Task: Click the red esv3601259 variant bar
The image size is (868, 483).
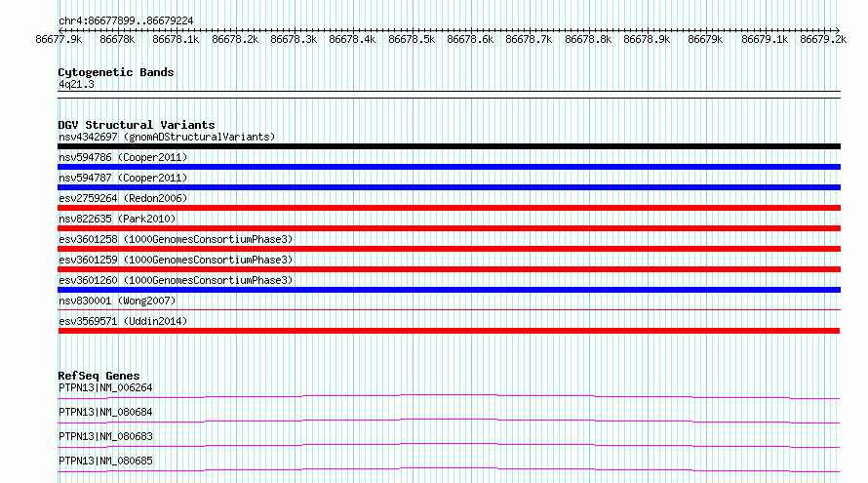Action: point(449,269)
